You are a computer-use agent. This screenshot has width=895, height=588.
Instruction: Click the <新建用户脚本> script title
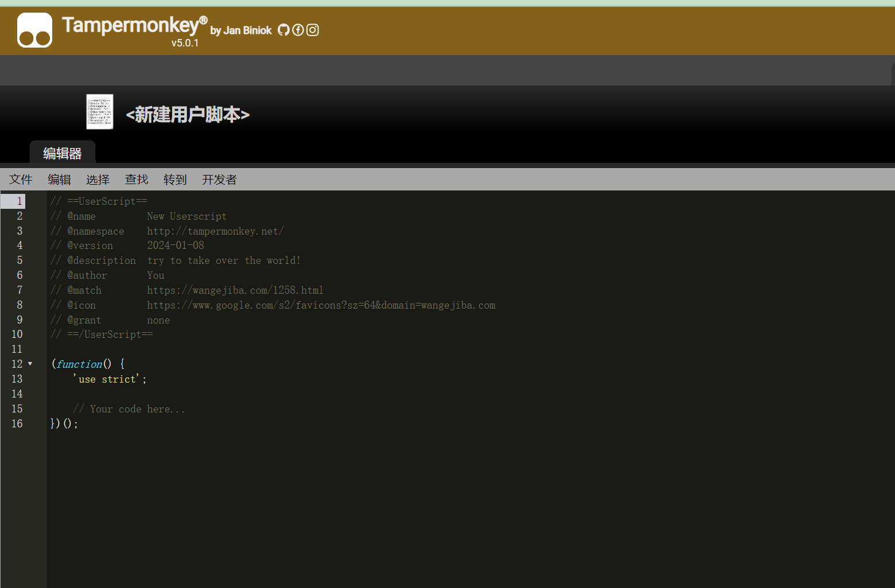point(188,115)
